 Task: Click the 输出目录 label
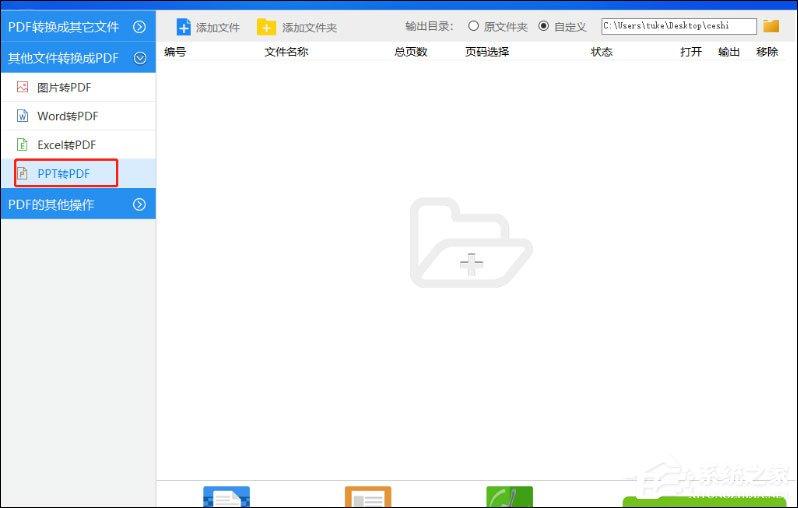pyautogui.click(x=429, y=26)
